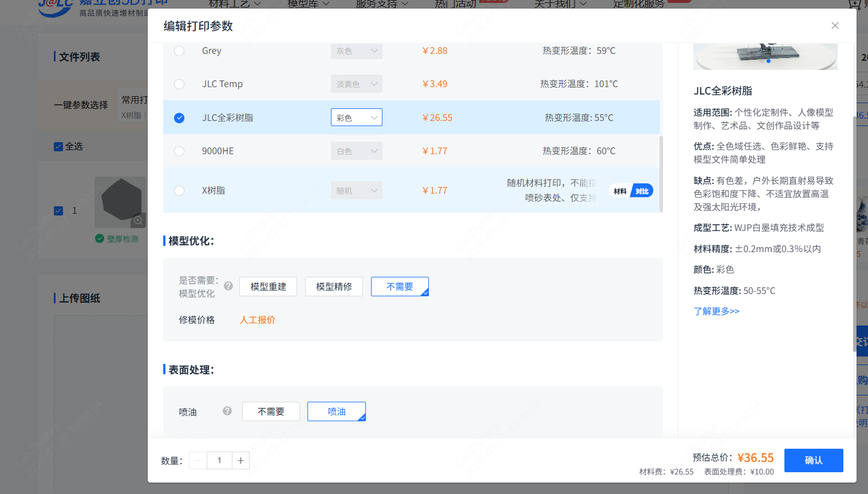Choose 模型精修 optimization option
The width and height of the screenshot is (868, 494).
coord(334,287)
